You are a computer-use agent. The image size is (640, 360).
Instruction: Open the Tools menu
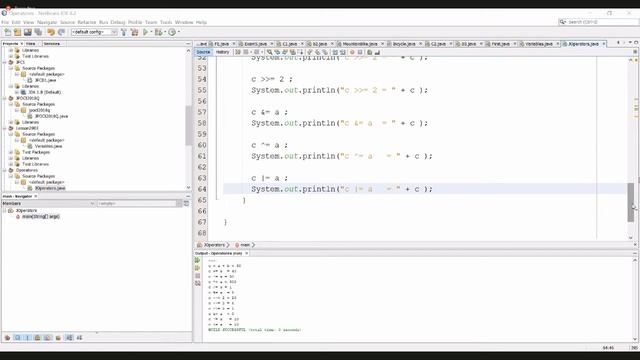click(166, 22)
